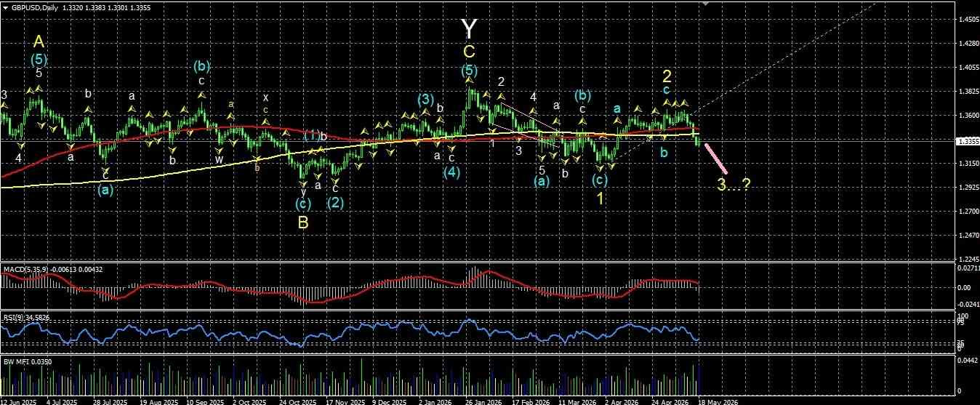Select the yellow B wave label
This screenshot has width=980, height=405.
pyautogui.click(x=303, y=223)
